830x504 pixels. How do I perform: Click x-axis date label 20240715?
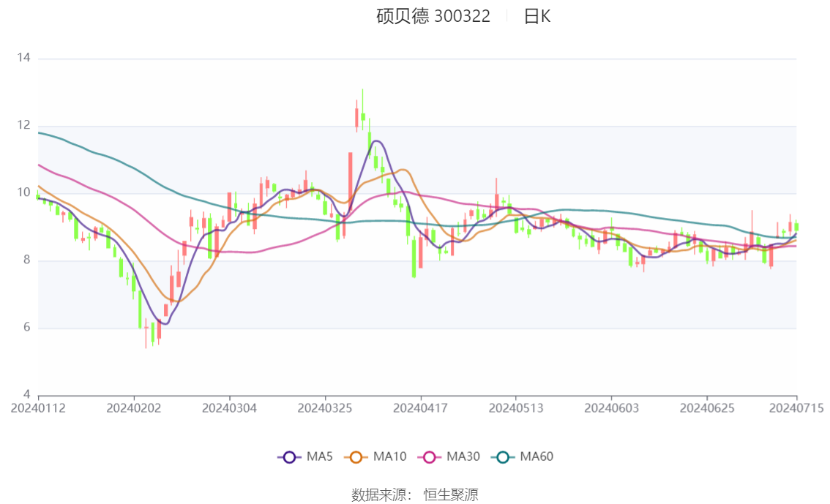796,408
